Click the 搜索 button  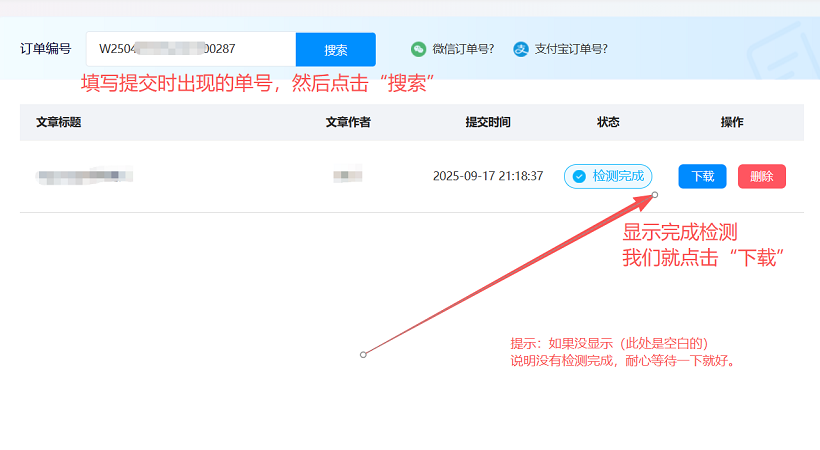point(335,50)
